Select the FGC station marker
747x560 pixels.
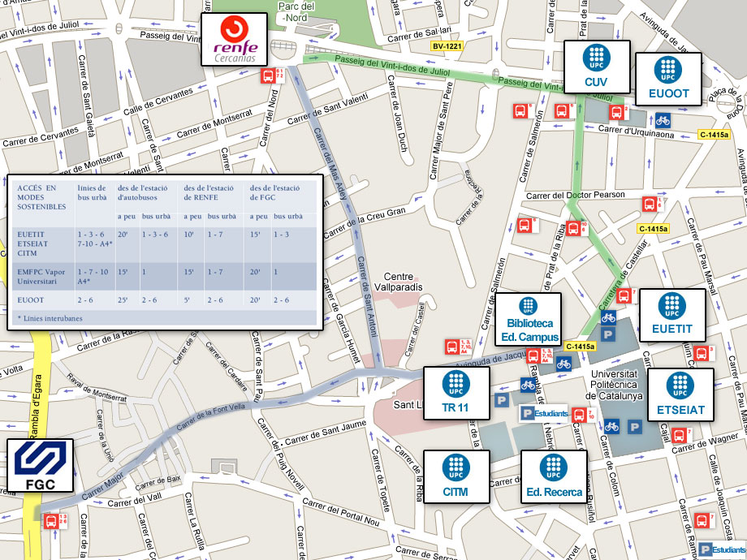[x=40, y=467]
